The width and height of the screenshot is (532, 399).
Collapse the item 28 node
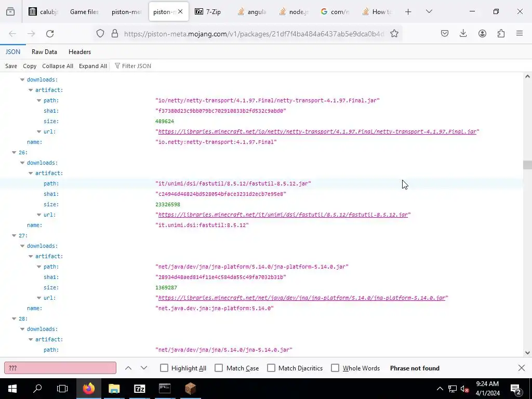click(x=14, y=318)
